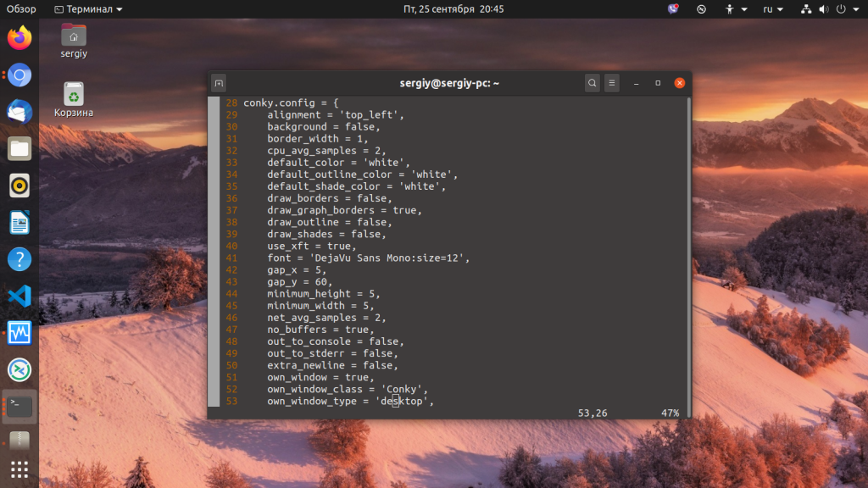Expand the accessibility menu in top bar
868x488 pixels.
pyautogui.click(x=737, y=8)
